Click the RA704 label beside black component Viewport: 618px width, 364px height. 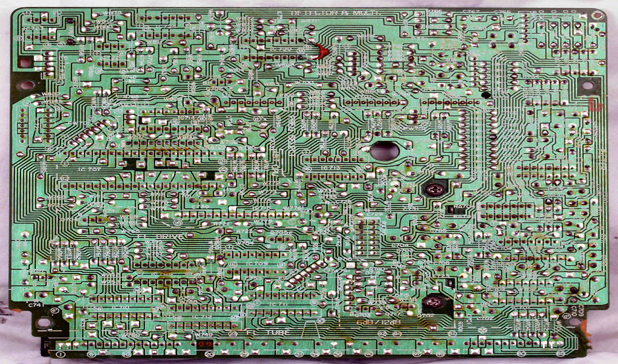464,207
